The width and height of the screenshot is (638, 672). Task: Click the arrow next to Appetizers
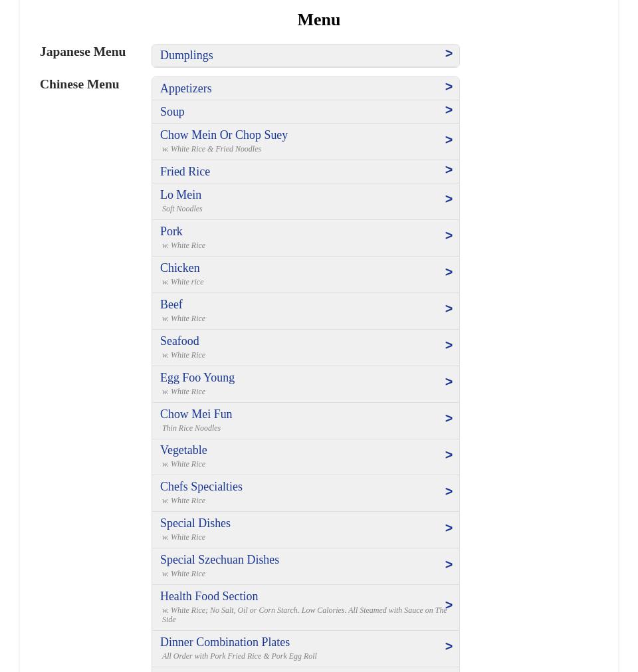tap(449, 87)
